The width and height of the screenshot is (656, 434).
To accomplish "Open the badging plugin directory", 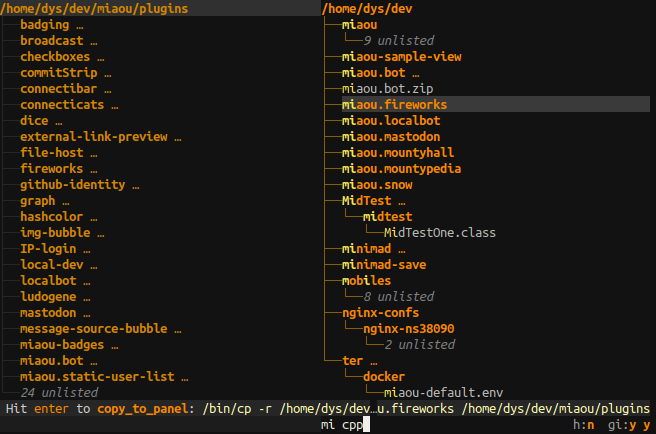I will click(x=45, y=25).
